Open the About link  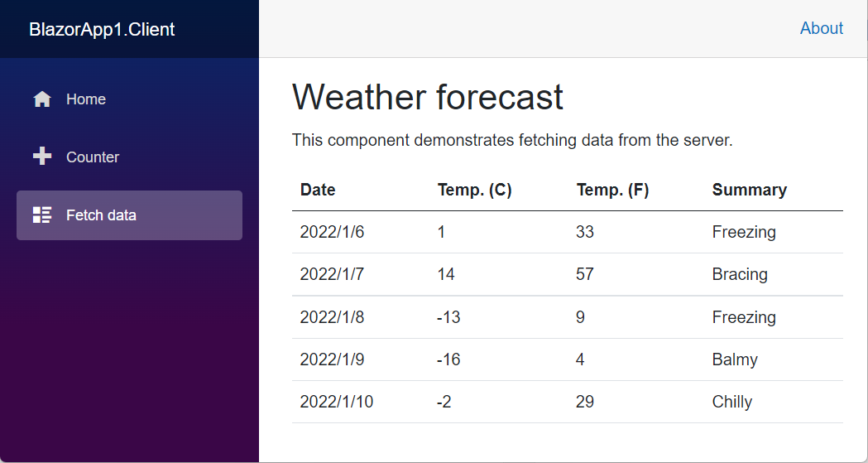tap(822, 28)
